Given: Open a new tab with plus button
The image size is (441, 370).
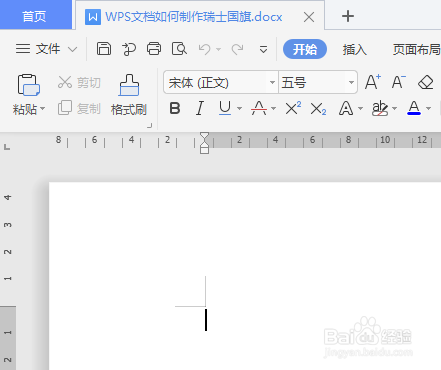Looking at the screenshot, I should tap(348, 16).
